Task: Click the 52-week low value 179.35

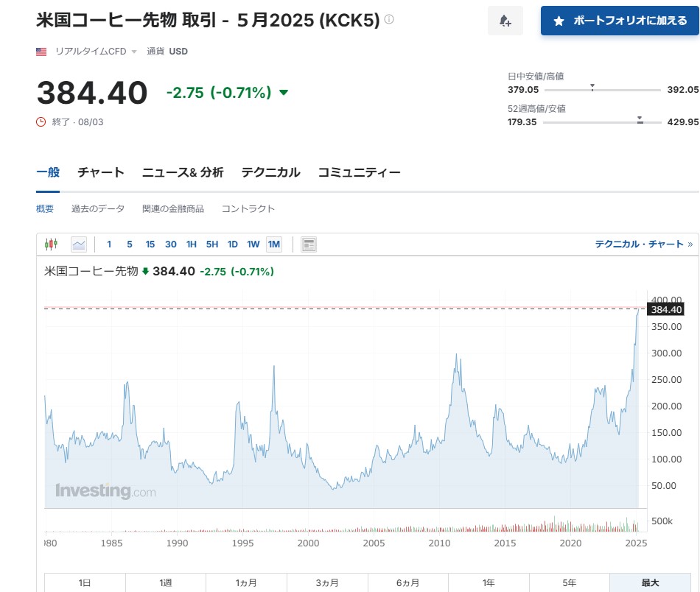Action: (x=522, y=121)
